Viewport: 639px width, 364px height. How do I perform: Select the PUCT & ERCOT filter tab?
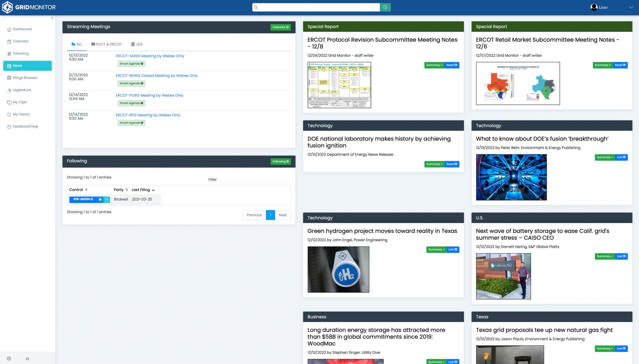click(108, 44)
